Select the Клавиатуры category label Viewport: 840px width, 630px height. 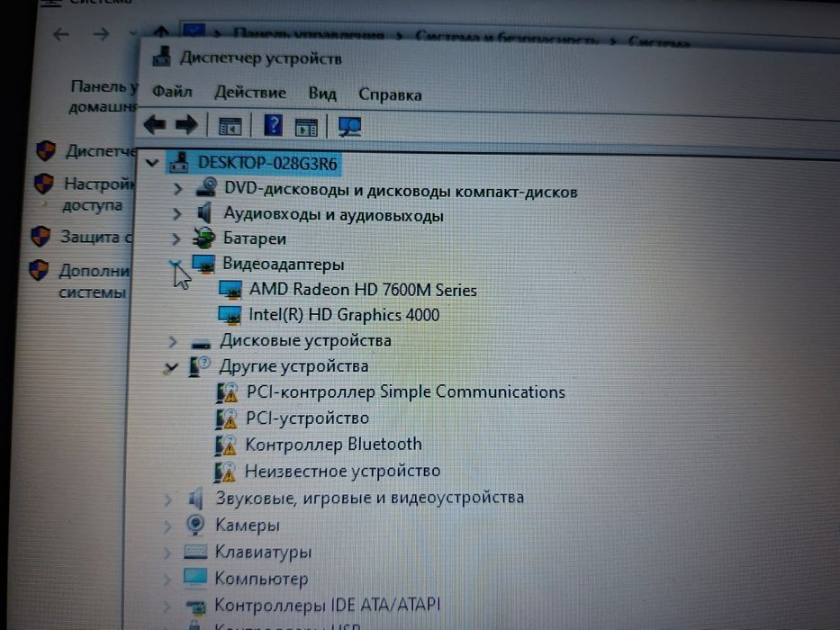pos(263,552)
